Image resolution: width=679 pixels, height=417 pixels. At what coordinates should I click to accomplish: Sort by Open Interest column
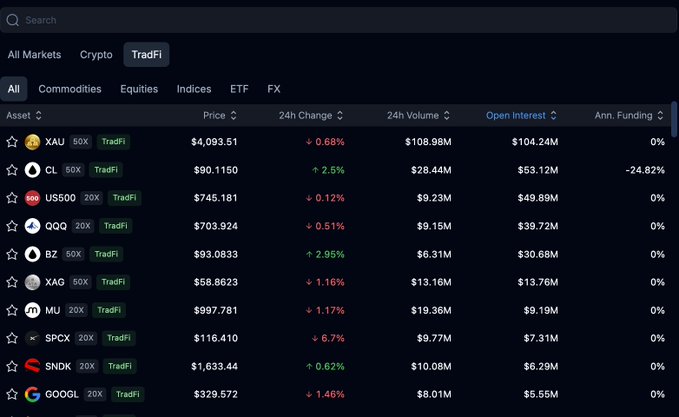tap(521, 115)
